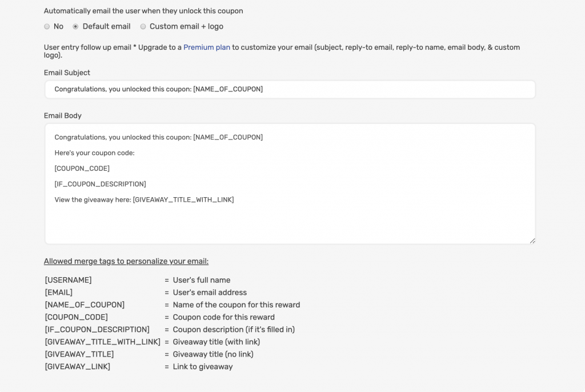Image resolution: width=585 pixels, height=392 pixels.
Task: Open the Premium plan link
Action: point(207,47)
